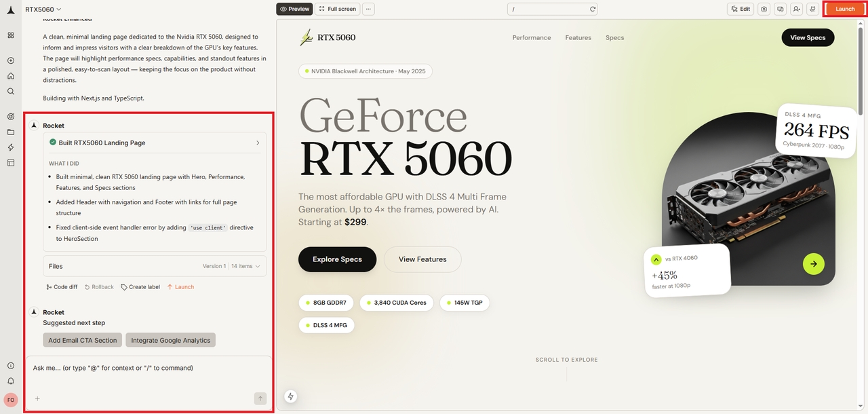Open notifications bell icon
868x414 pixels.
(x=11, y=381)
